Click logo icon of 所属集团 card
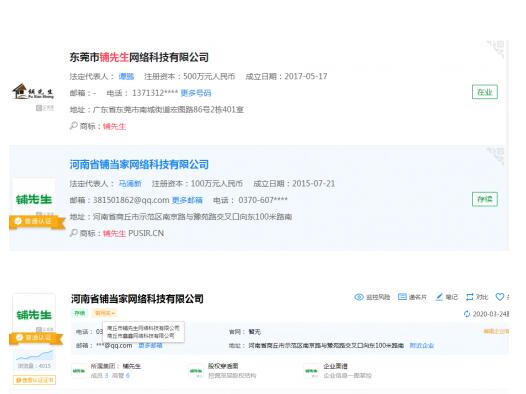 click(x=79, y=371)
